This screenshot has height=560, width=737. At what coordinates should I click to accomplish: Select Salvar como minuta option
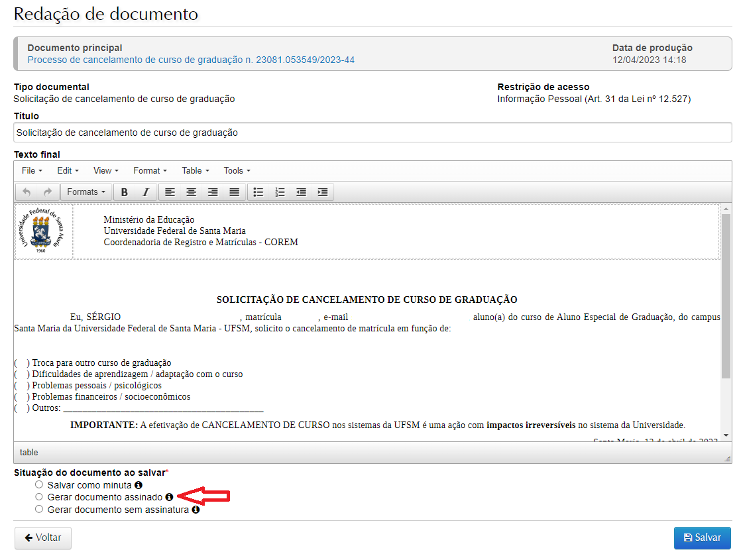click(x=39, y=485)
